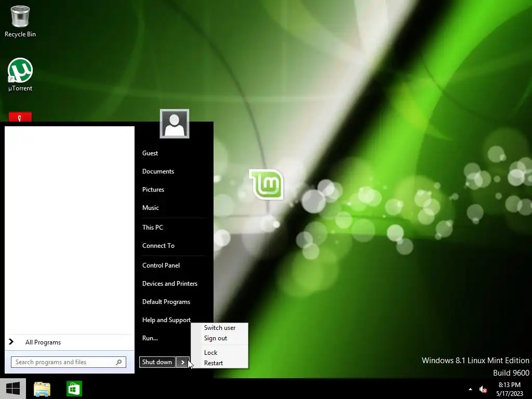
Task: Open Default Programs
Action: coord(166,302)
